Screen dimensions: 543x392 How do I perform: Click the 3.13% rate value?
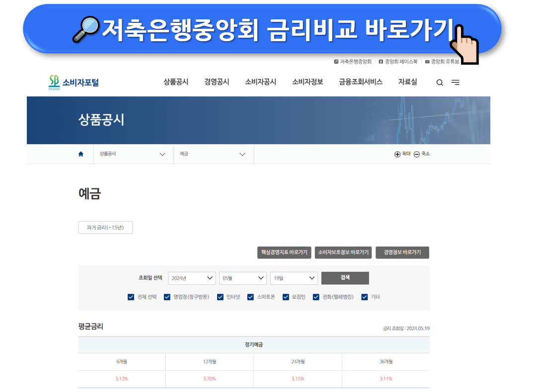coord(122,379)
